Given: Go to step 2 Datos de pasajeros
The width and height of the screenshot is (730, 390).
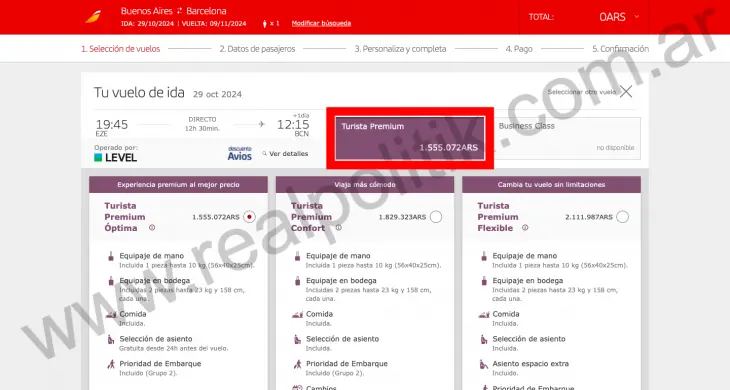Looking at the screenshot, I should tap(257, 49).
